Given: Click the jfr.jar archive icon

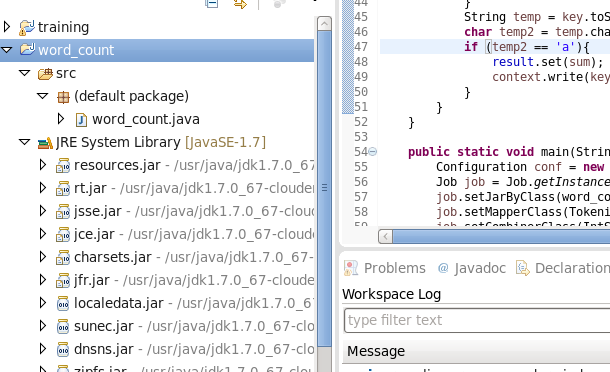Looking at the screenshot, I should tap(63, 281).
